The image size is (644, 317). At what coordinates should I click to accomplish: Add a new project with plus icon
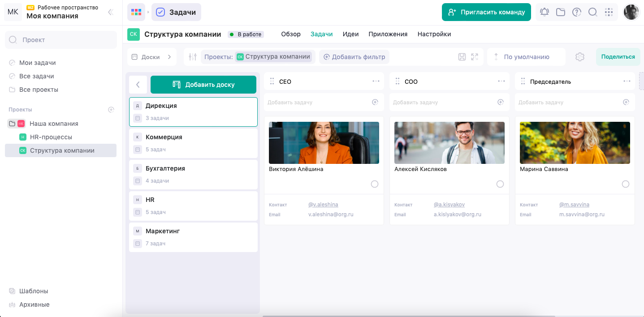(111, 110)
